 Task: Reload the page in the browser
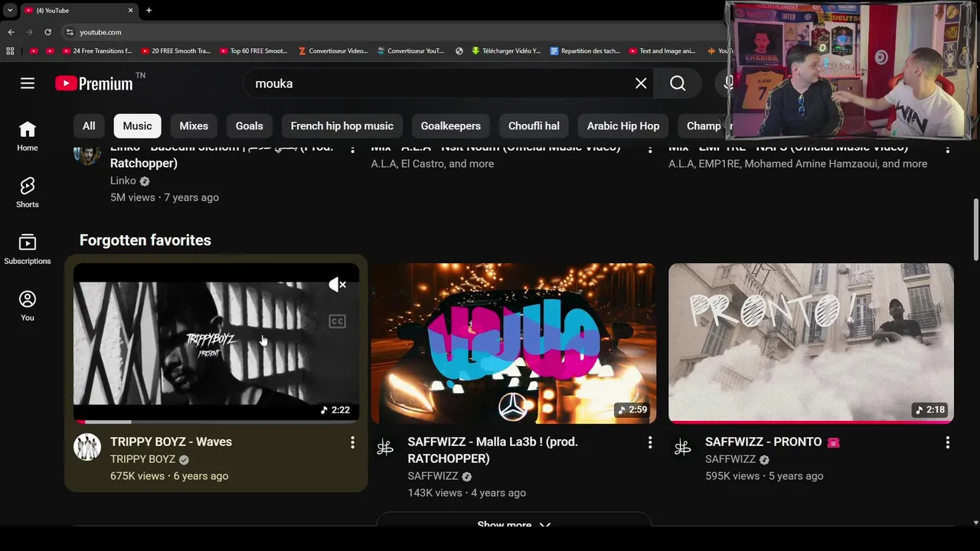47,32
